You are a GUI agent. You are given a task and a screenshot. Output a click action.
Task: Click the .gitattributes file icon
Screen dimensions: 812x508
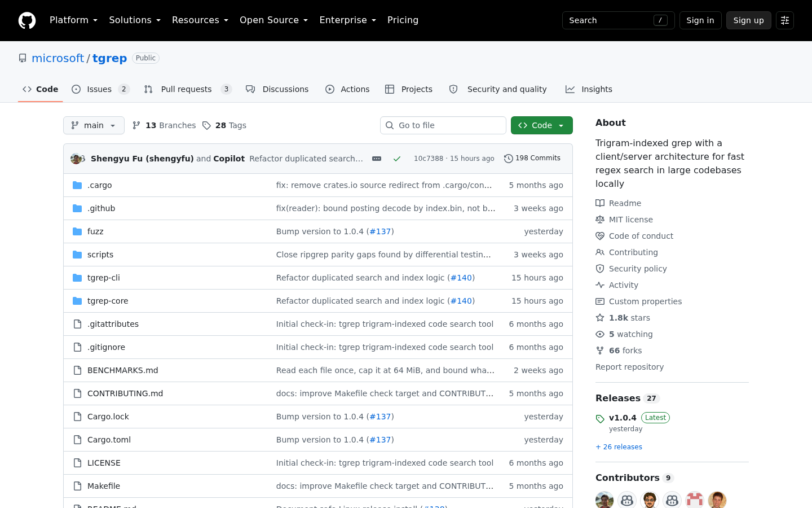[x=77, y=324]
